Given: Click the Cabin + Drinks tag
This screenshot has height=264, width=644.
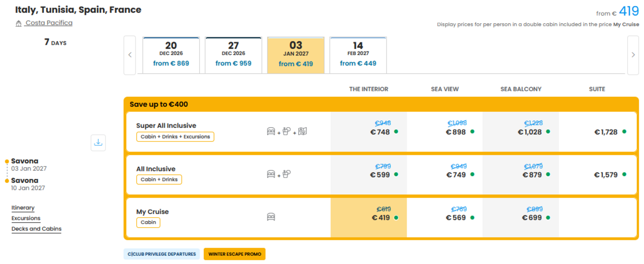Looking at the screenshot, I should pyautogui.click(x=159, y=180).
